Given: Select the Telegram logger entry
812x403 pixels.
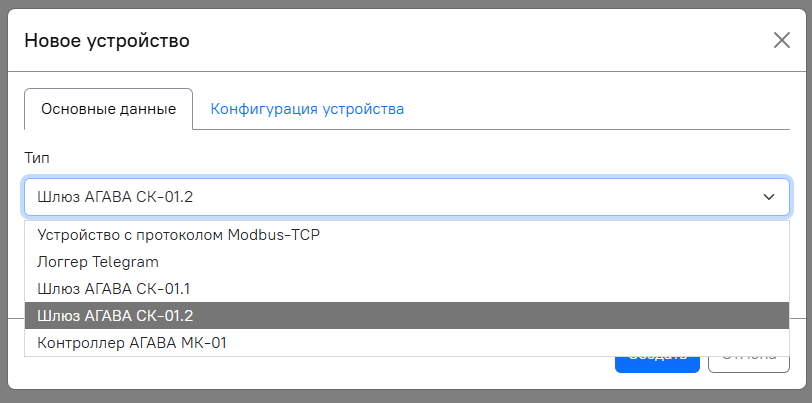Looking at the screenshot, I should click(x=98, y=262).
